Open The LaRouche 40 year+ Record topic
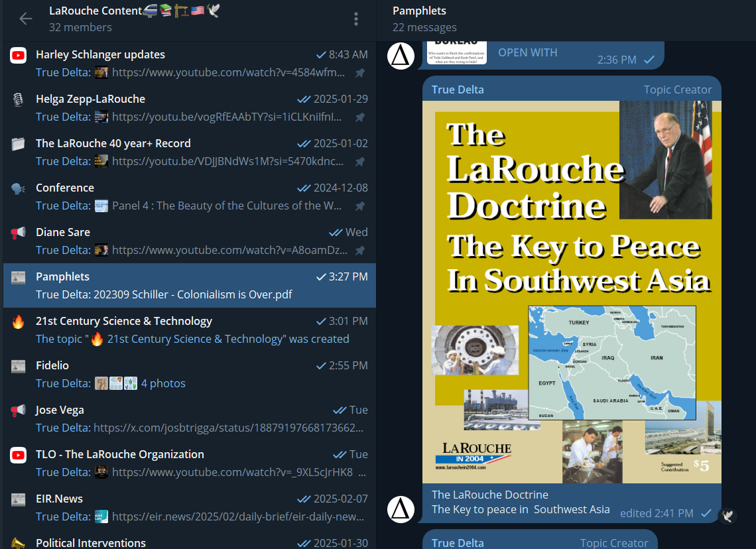The image size is (756, 549). coord(190,152)
